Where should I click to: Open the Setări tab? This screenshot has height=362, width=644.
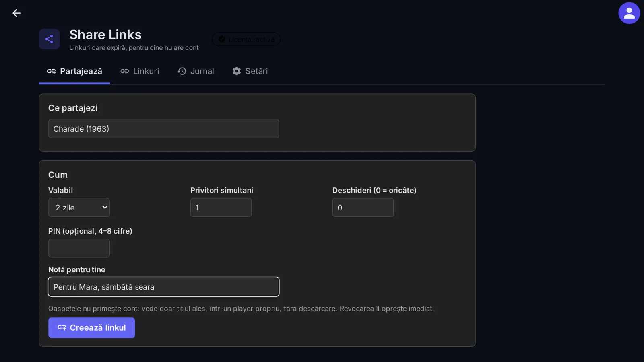[250, 71]
